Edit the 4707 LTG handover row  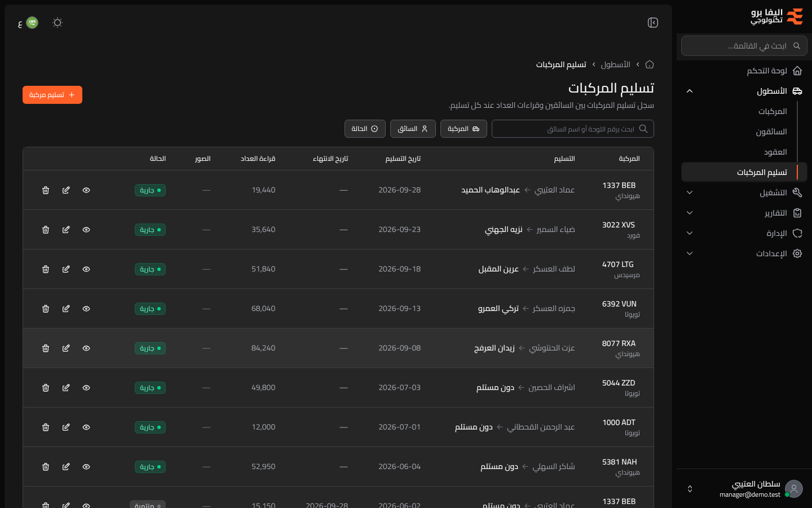66,269
